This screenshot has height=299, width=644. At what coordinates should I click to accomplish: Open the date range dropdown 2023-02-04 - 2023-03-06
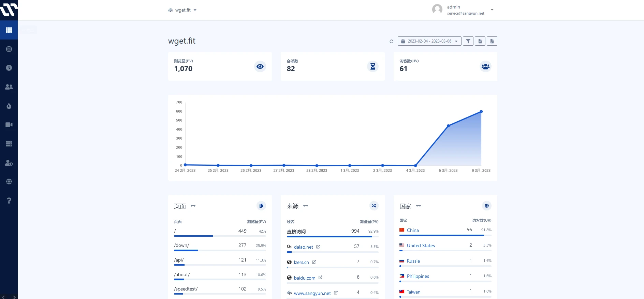click(x=429, y=41)
